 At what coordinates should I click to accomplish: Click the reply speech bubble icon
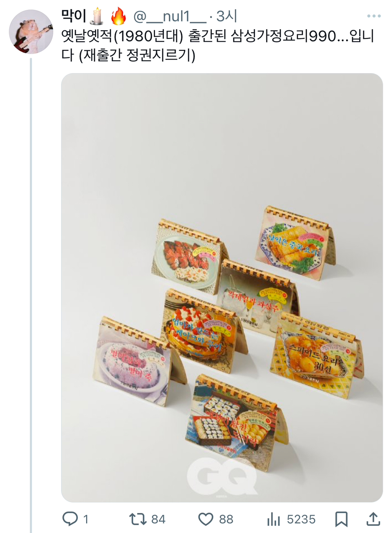tap(70, 519)
